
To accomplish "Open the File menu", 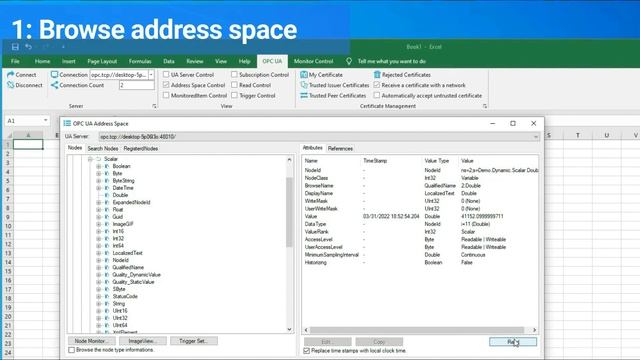I will [x=15, y=61].
